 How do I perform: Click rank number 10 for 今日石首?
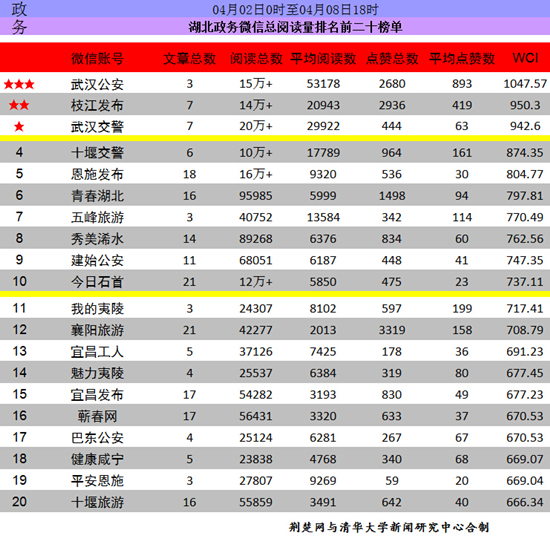click(x=19, y=281)
